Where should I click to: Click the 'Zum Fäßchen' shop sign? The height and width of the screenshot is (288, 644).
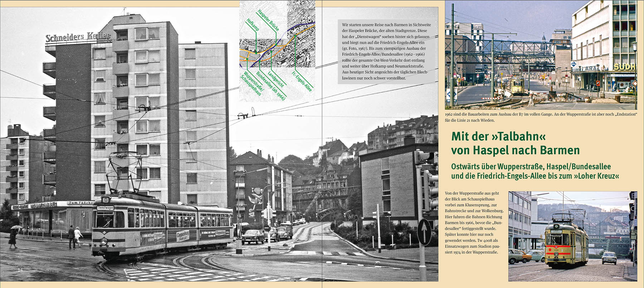coord(81,203)
